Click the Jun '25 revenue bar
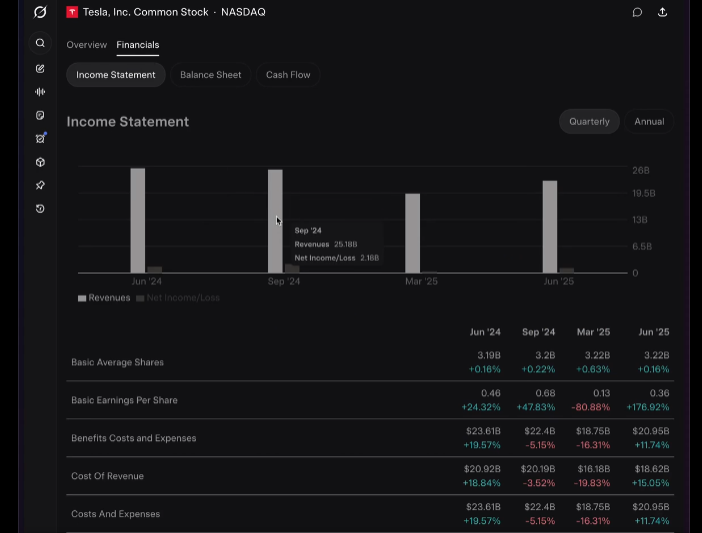702x533 pixels. coord(550,227)
